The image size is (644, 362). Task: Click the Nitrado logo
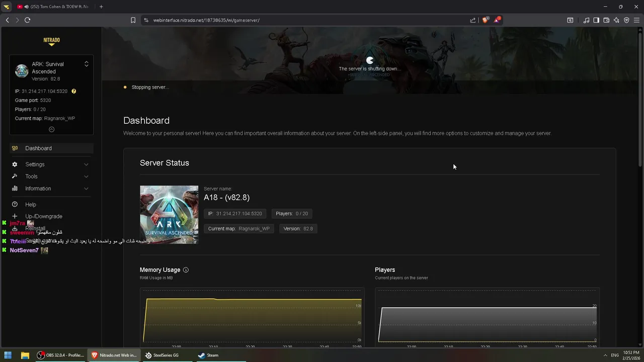(51, 41)
